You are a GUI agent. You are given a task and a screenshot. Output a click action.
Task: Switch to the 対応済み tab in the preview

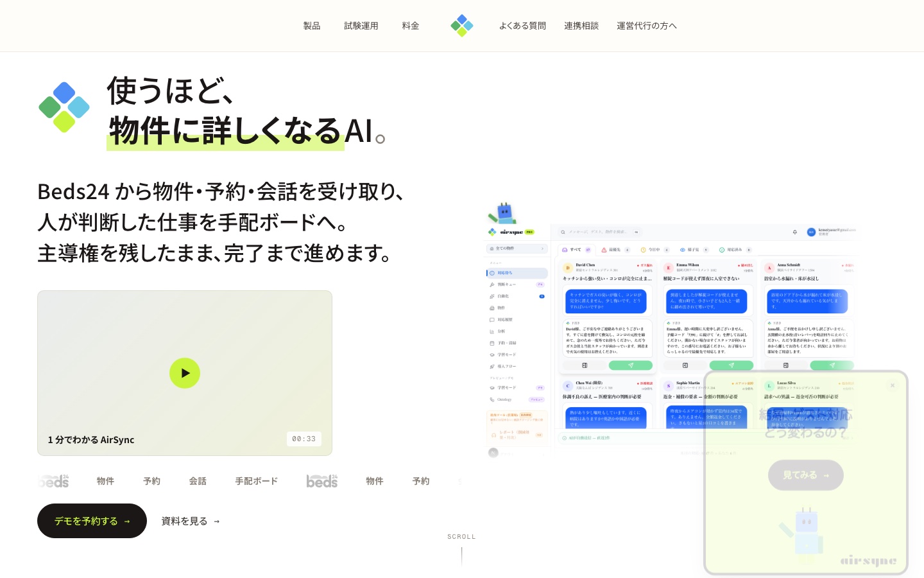pos(735,250)
